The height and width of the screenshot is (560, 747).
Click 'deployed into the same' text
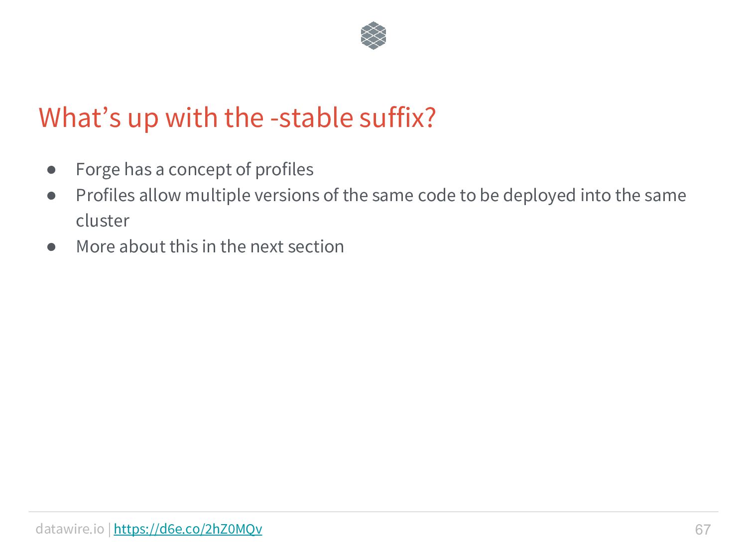[x=595, y=195]
